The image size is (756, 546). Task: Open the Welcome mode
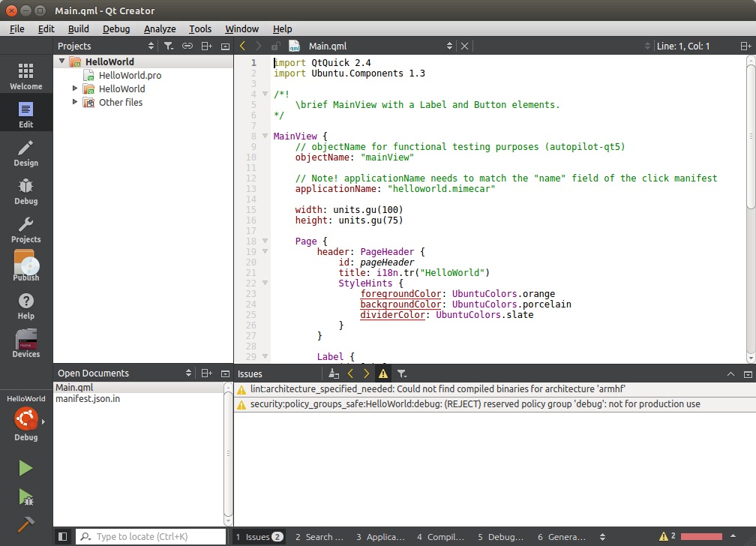(x=26, y=76)
